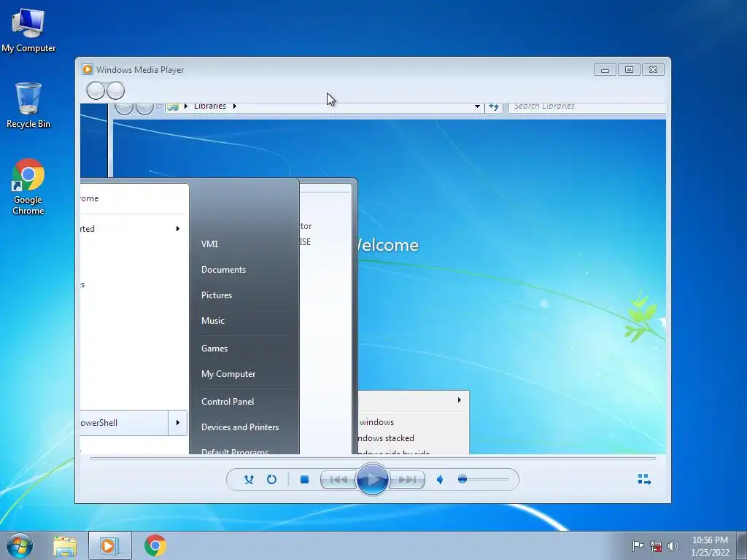Open the system volume tray icon
Image resolution: width=747 pixels, height=560 pixels.
pos(673,545)
